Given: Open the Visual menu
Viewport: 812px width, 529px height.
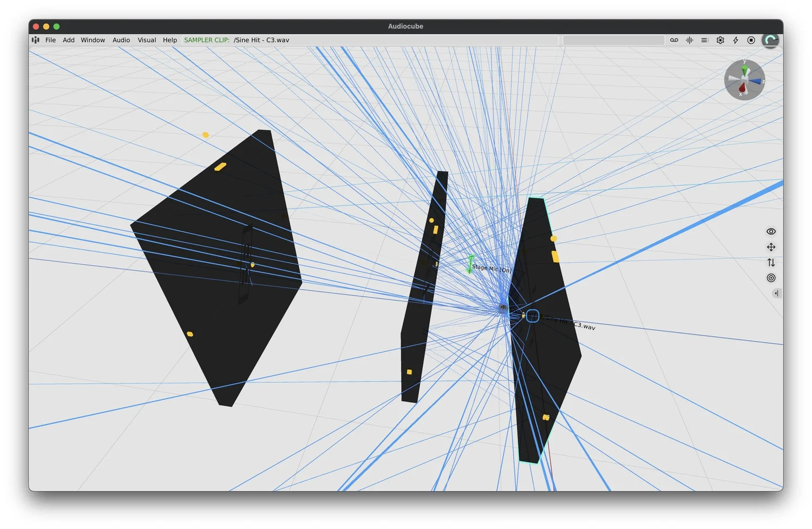Looking at the screenshot, I should (x=146, y=40).
